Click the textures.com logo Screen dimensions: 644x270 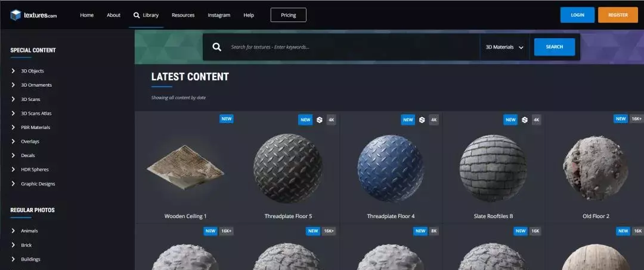click(33, 15)
